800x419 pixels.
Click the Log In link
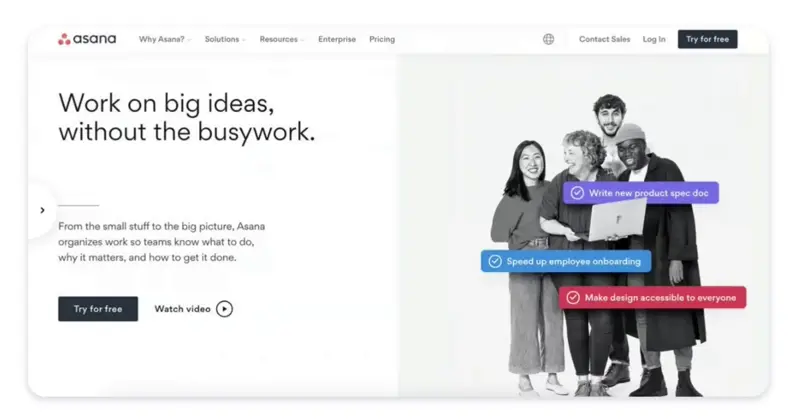[654, 39]
